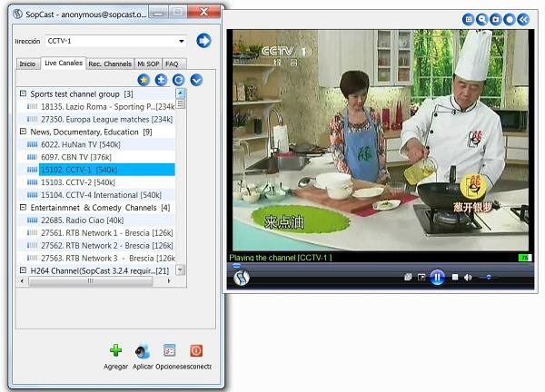Click the fullscreen icon in player top toolbar
The width and height of the screenshot is (545, 392).
click(468, 19)
